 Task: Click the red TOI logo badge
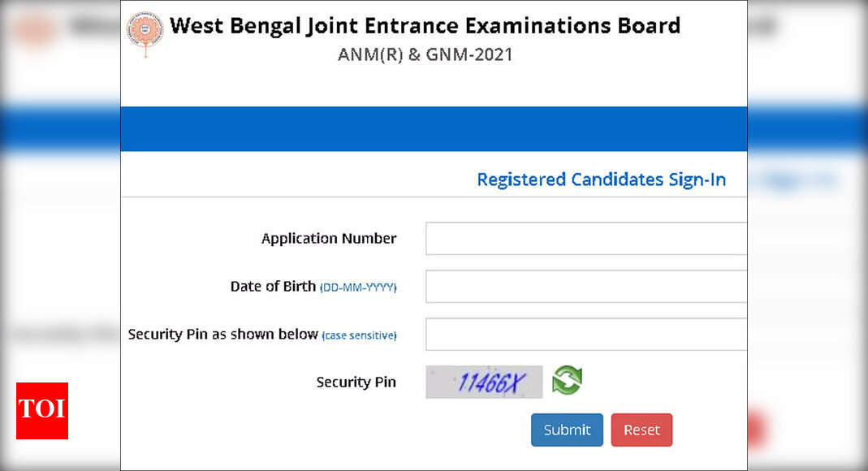point(42,411)
